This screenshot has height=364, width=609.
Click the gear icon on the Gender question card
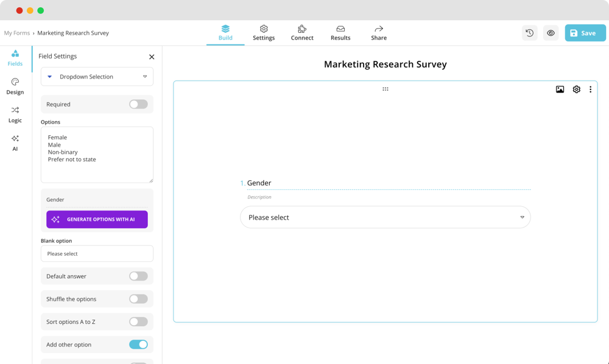tap(576, 89)
